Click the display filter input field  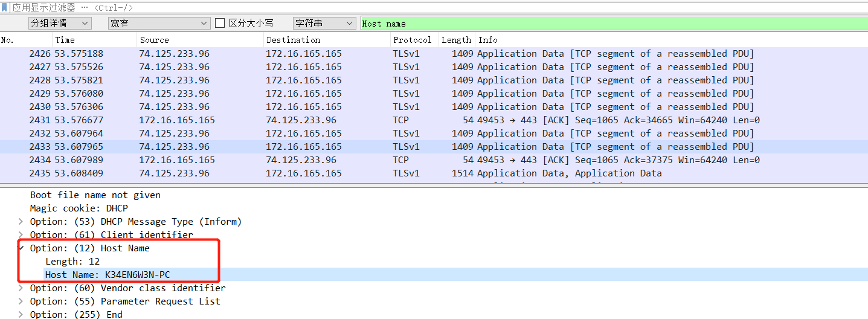pyautogui.click(x=439, y=8)
